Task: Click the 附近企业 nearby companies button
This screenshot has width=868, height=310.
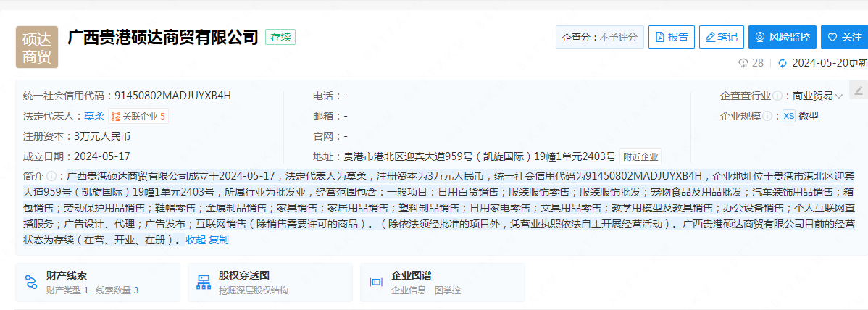Action: coord(640,156)
